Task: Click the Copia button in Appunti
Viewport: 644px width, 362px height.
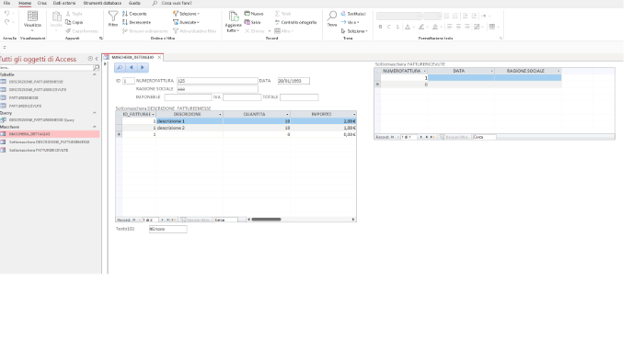Action: pos(75,22)
